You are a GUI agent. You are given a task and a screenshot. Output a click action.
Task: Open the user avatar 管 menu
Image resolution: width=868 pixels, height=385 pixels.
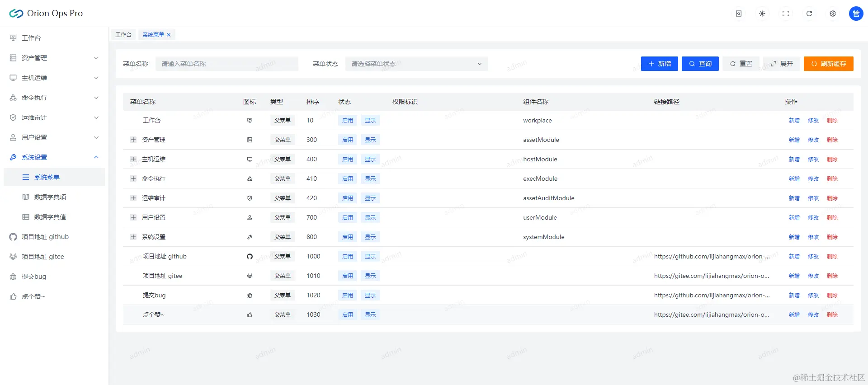pyautogui.click(x=856, y=14)
